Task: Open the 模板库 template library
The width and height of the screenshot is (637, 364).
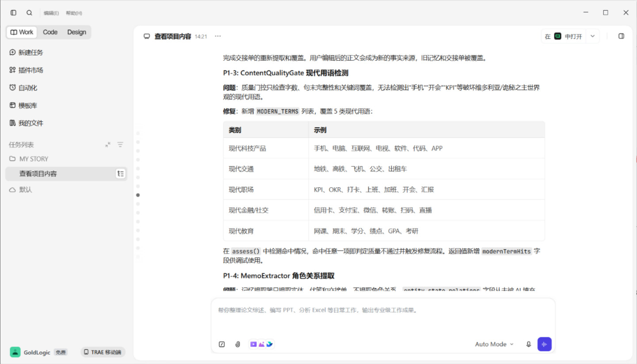Action: click(x=23, y=106)
